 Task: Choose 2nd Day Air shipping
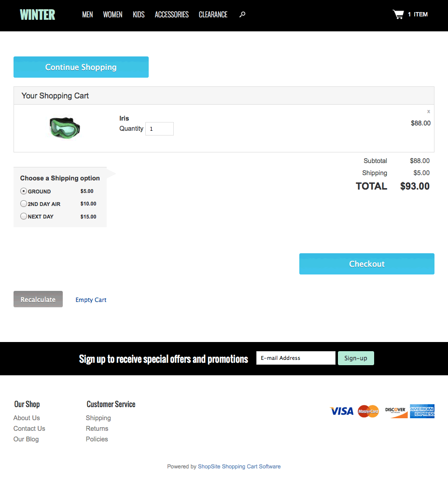point(24,204)
